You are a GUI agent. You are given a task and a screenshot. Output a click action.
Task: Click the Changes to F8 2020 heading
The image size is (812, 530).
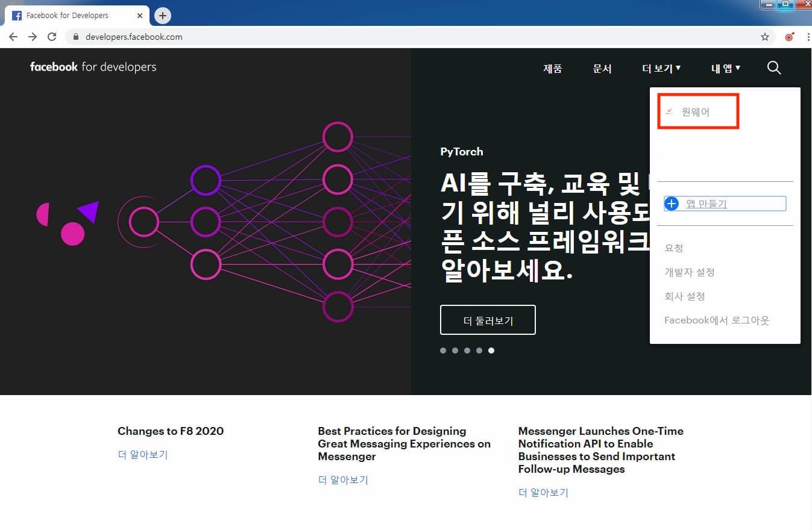(x=171, y=431)
